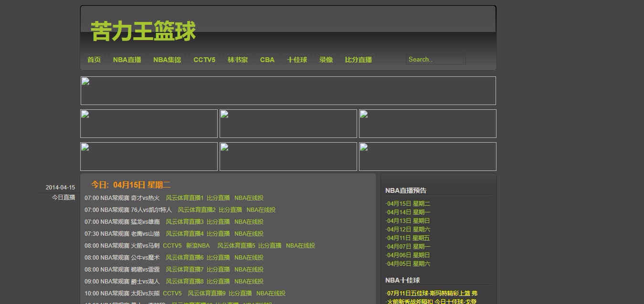This screenshot has height=304, width=644.
Task: Open 风云体育直播1 for 奇才vs热火
Action: click(184, 198)
